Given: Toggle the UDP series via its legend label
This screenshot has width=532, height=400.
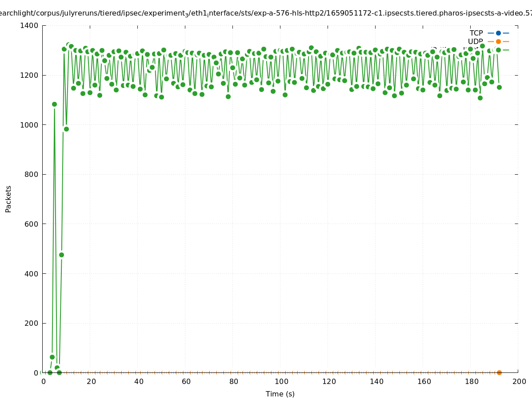Looking at the screenshot, I should (475, 41).
